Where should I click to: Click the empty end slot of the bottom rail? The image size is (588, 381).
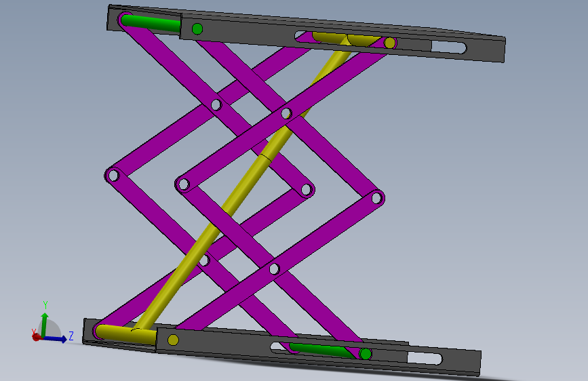[425, 358]
